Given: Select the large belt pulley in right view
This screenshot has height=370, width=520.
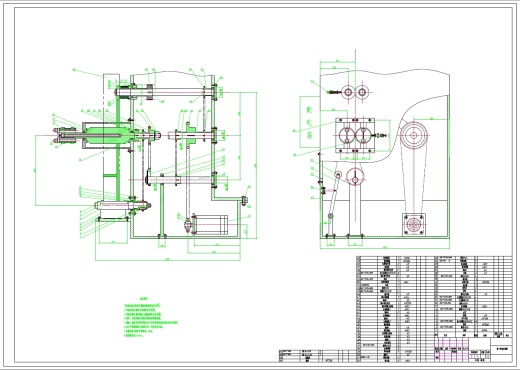Looking at the screenshot, I should [414, 135].
